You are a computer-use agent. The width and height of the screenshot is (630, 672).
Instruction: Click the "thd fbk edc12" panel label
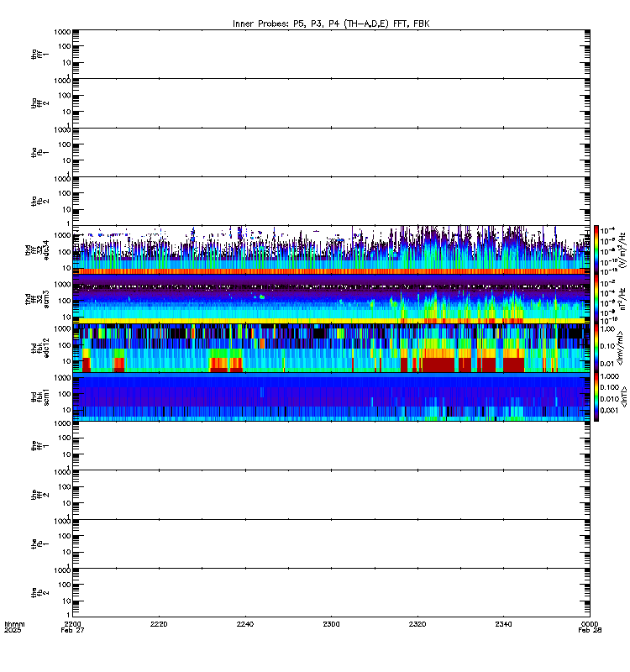click(40, 348)
